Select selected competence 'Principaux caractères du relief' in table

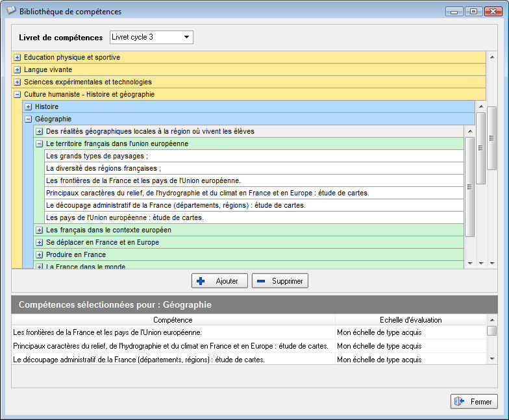[x=173, y=346]
